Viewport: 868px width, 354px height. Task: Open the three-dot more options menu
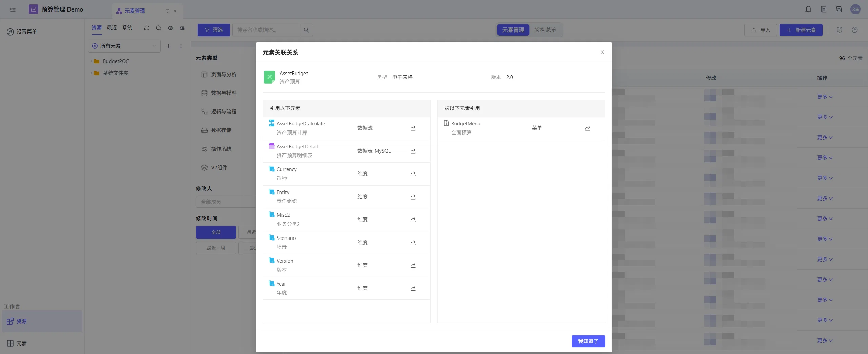coord(181,46)
